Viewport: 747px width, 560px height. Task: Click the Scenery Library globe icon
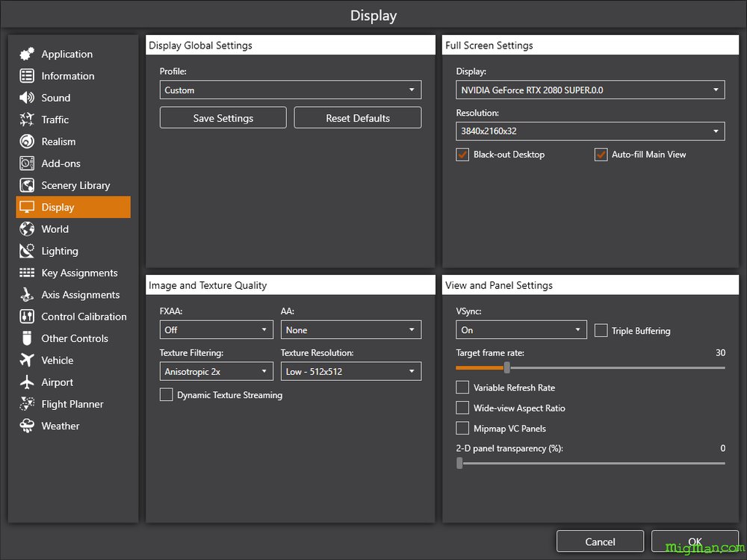click(27, 185)
